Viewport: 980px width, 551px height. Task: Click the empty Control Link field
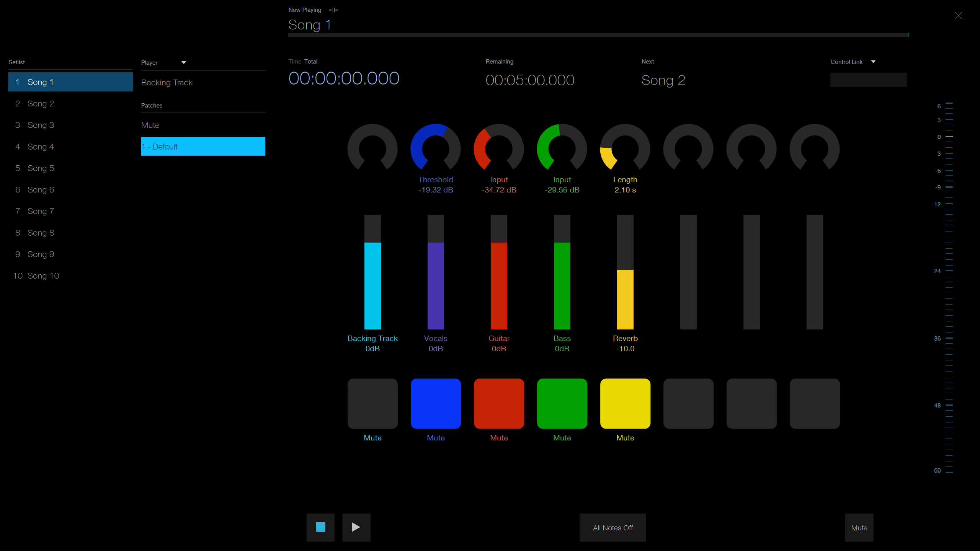tap(868, 80)
